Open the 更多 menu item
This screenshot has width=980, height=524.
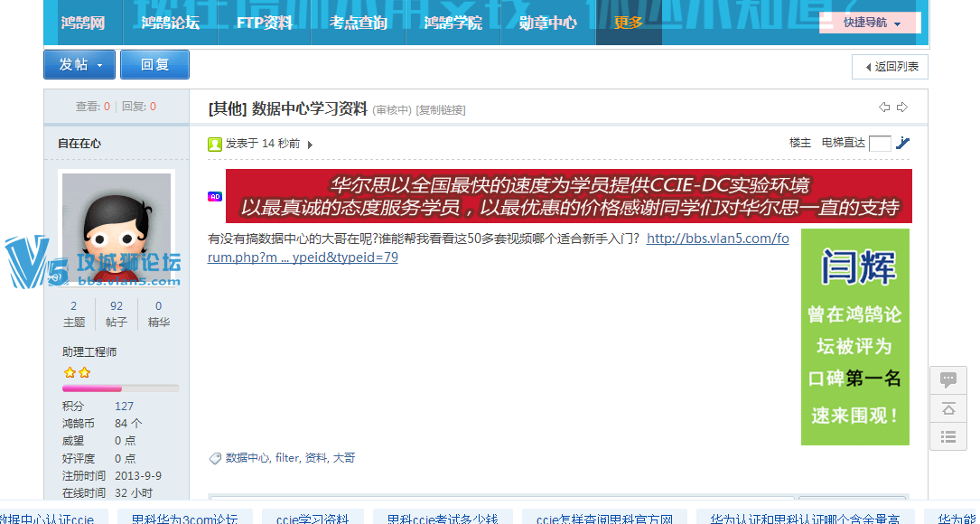(629, 23)
